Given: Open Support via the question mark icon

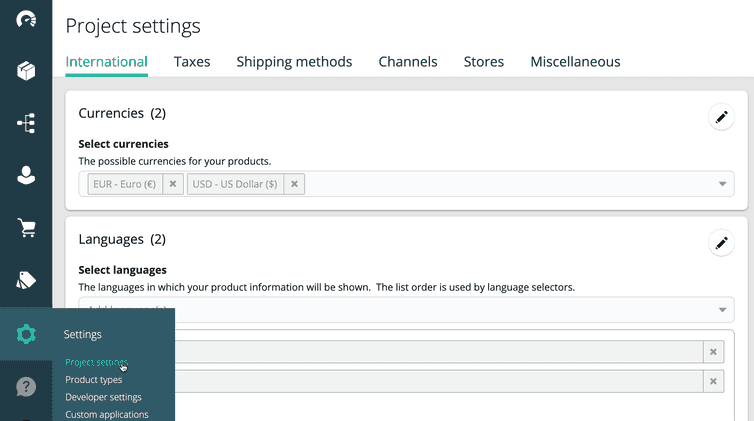Looking at the screenshot, I should tap(26, 387).
